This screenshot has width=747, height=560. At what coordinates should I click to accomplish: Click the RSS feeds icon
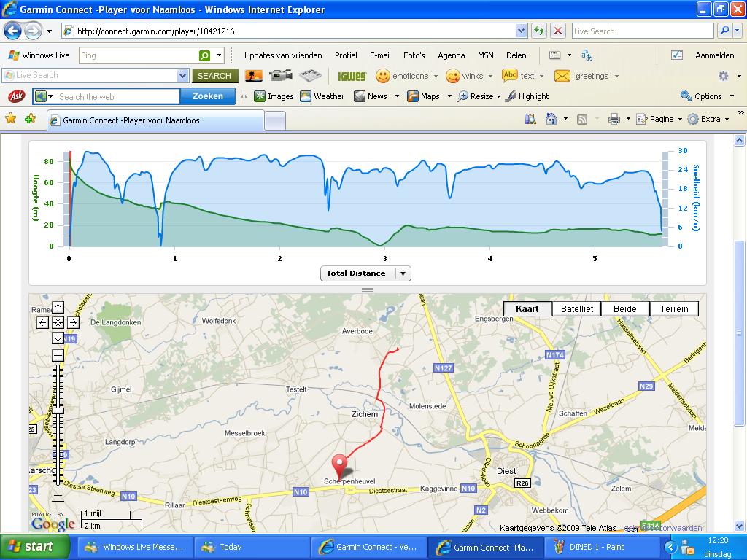[581, 119]
